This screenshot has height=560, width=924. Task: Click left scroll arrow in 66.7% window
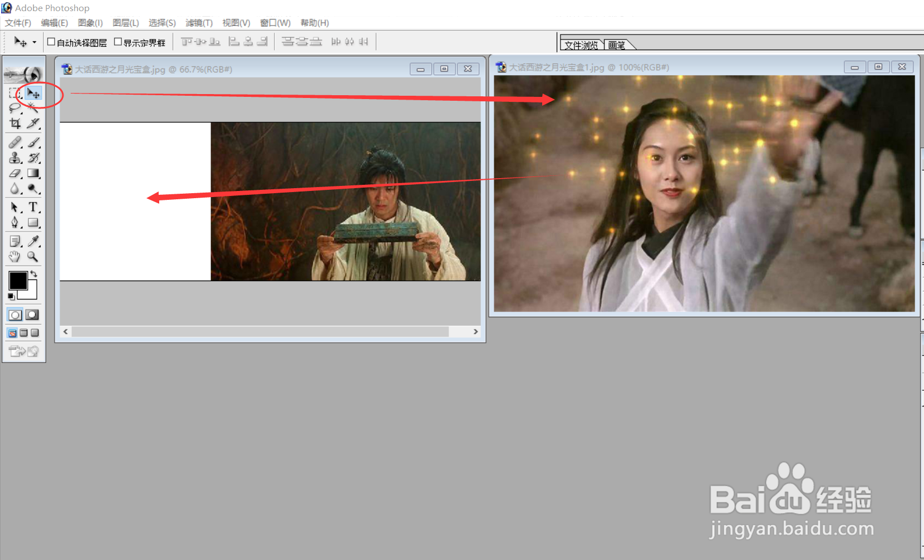(66, 332)
